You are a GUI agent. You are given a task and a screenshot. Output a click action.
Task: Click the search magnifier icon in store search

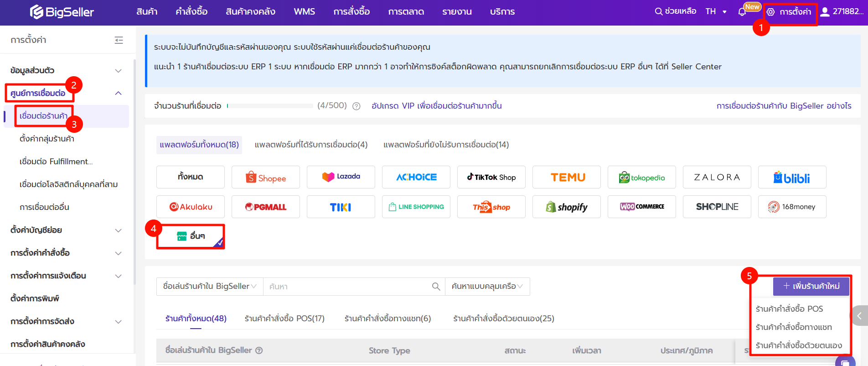(436, 287)
